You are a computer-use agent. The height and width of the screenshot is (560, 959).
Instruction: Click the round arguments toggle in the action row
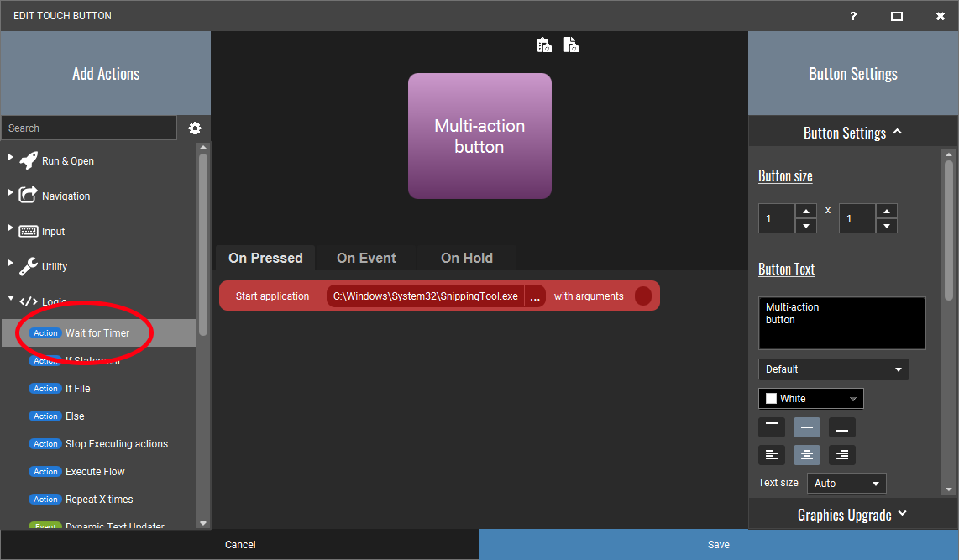click(x=643, y=296)
